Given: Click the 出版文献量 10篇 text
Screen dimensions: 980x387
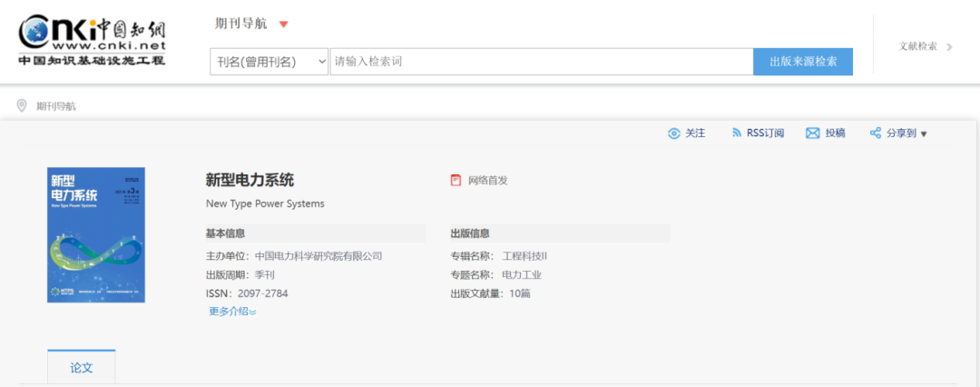Looking at the screenshot, I should click(x=491, y=293).
